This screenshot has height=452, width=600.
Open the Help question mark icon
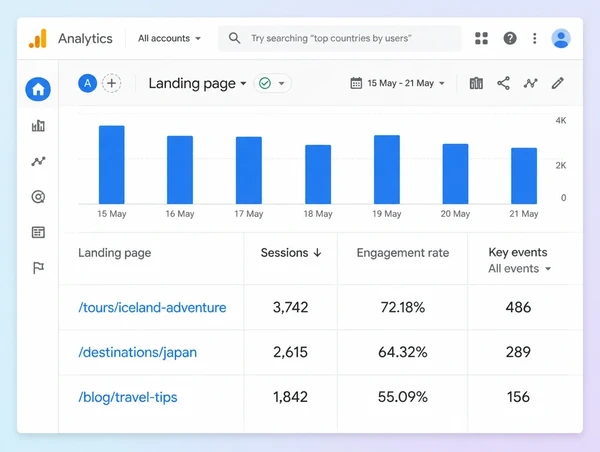(x=510, y=38)
